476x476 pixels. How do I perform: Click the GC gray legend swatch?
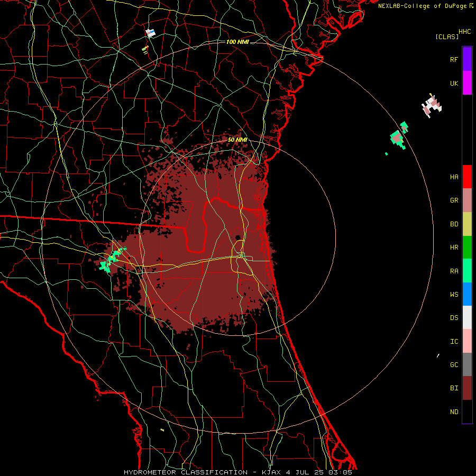(467, 364)
